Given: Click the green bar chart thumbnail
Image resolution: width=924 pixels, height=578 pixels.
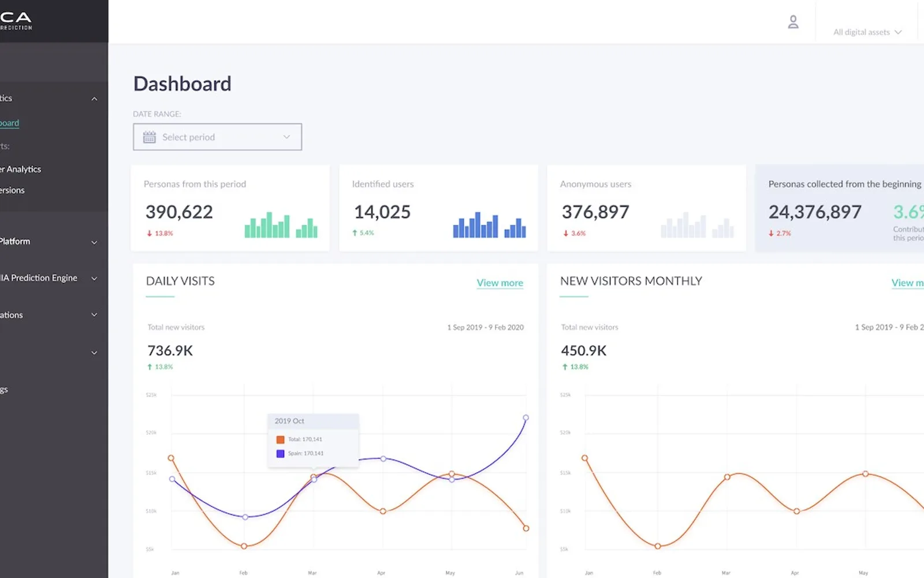Looking at the screenshot, I should (281, 225).
